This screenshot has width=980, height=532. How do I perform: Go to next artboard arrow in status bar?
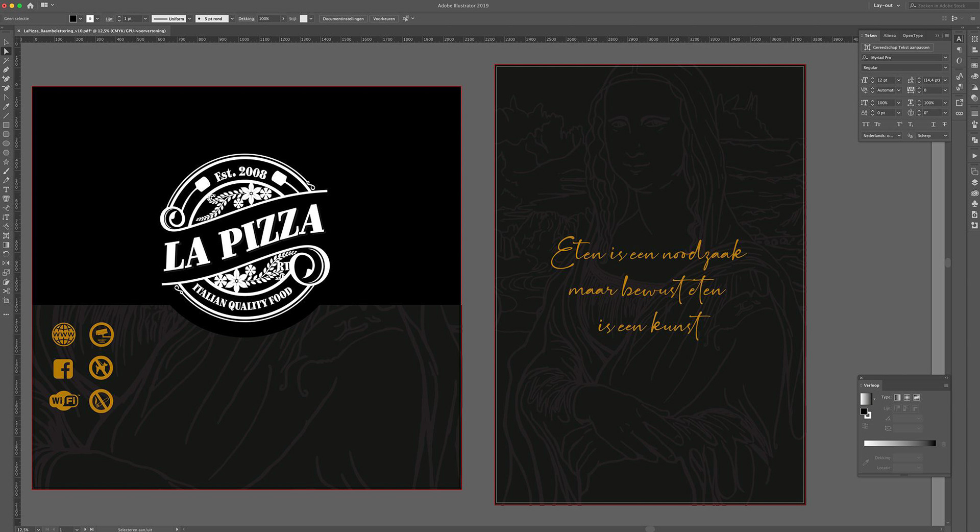(x=85, y=529)
